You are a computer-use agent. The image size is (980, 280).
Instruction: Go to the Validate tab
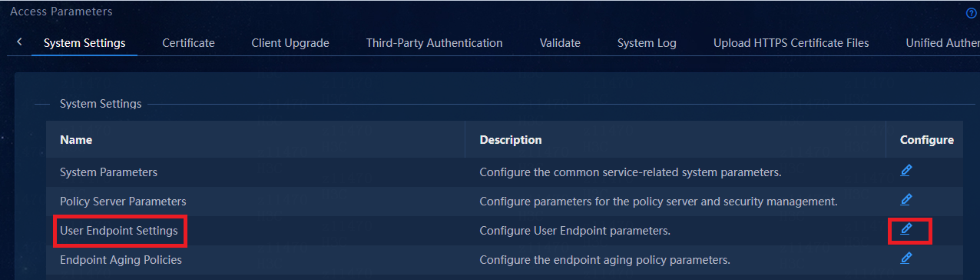tap(560, 43)
